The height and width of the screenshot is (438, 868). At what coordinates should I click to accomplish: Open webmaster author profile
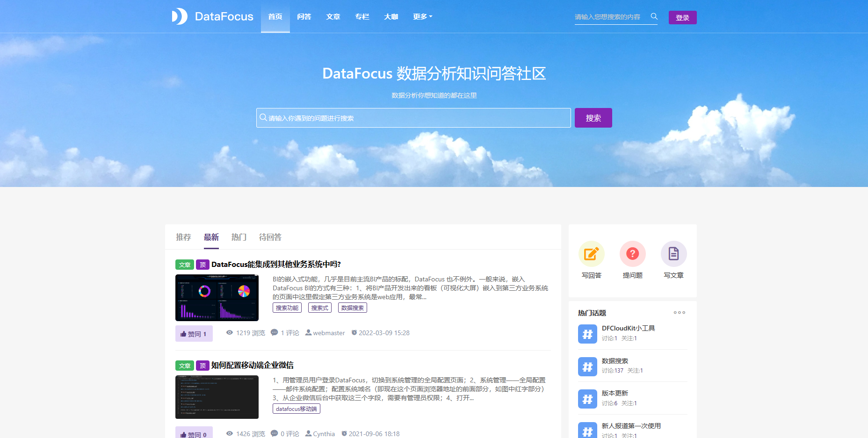(329, 333)
